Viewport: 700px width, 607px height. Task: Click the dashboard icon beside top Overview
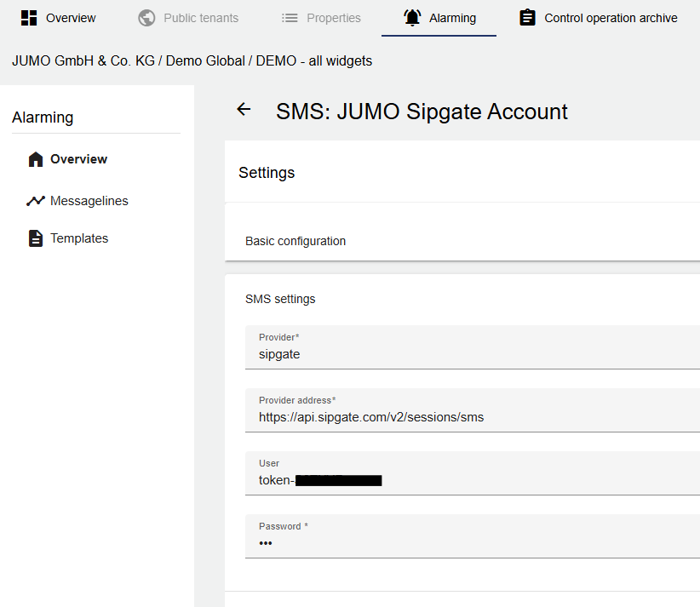[x=29, y=18]
